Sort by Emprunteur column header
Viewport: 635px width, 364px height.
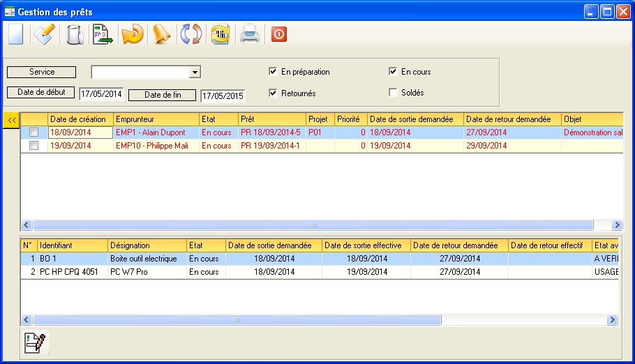tap(156, 119)
